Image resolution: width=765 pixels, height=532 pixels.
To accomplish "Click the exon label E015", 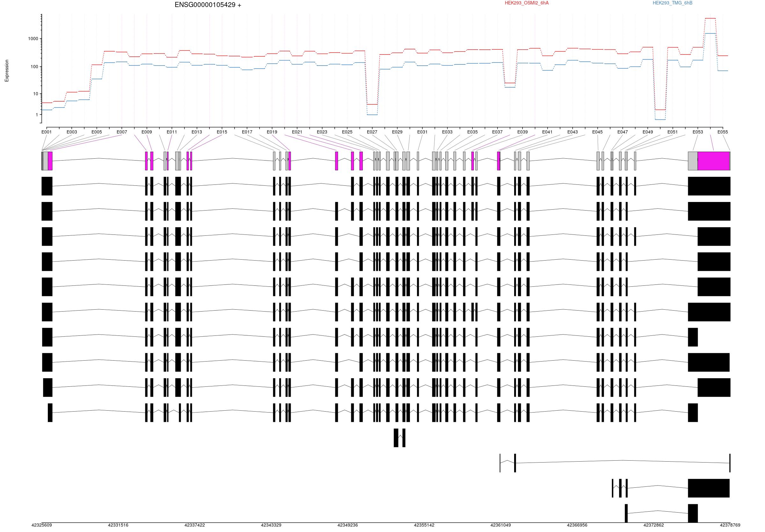I will coord(222,132).
